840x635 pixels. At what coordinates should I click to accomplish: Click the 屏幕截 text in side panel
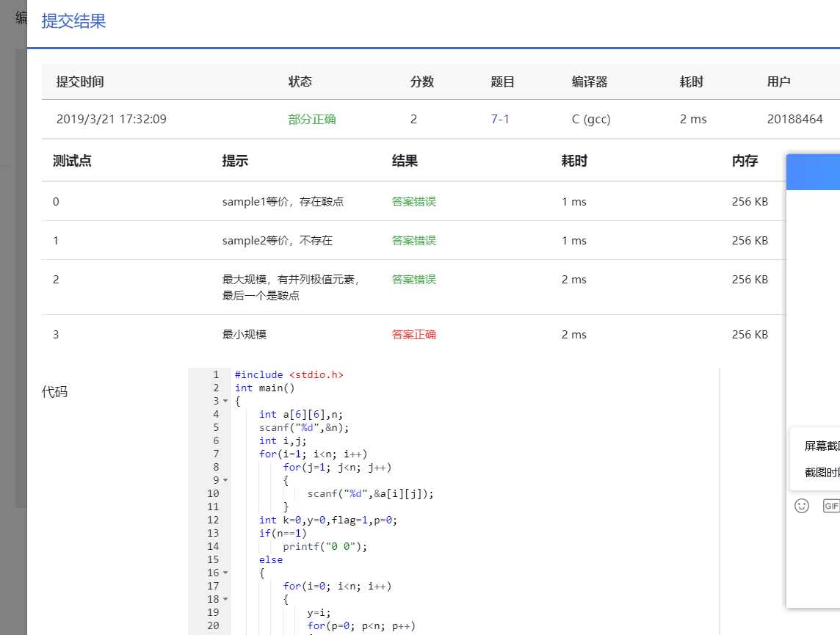pyautogui.click(x=822, y=446)
